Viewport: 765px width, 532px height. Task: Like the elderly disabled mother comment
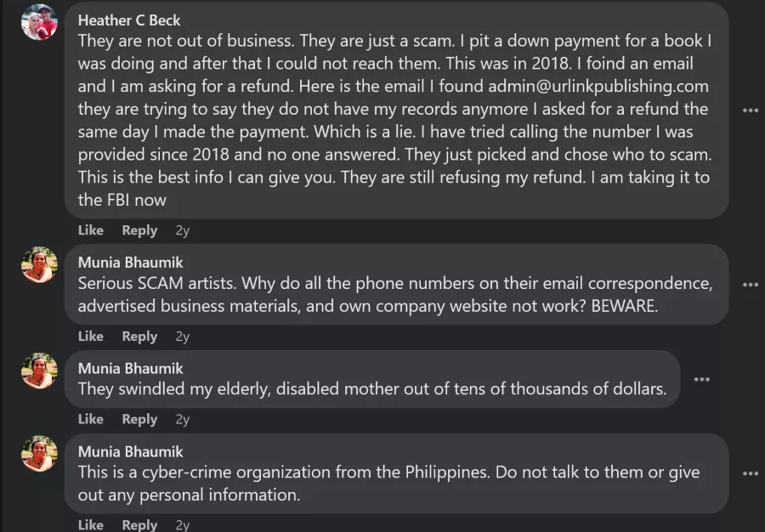click(91, 419)
